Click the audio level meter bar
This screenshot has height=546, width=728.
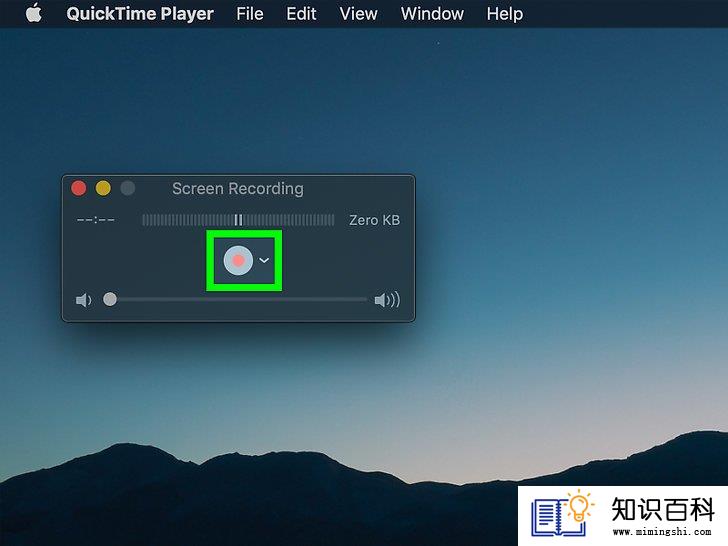coord(238,220)
